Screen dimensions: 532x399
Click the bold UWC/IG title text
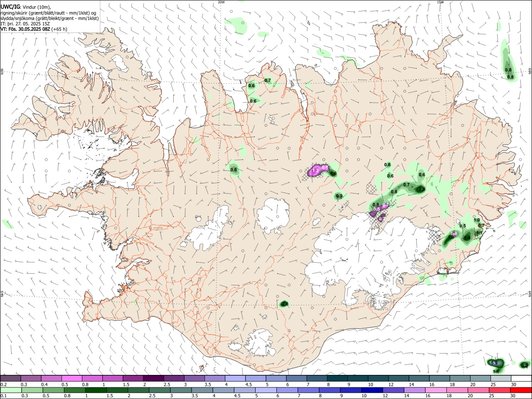(10, 7)
